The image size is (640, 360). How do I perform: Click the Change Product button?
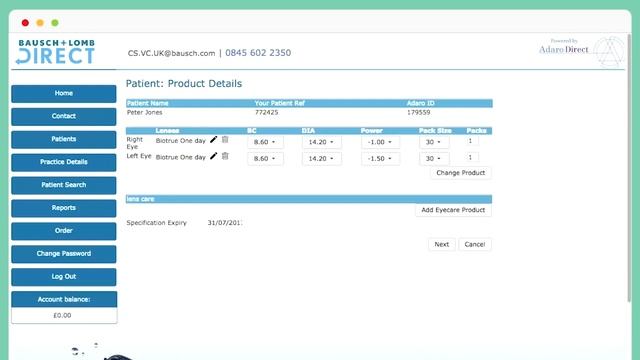pyautogui.click(x=461, y=173)
